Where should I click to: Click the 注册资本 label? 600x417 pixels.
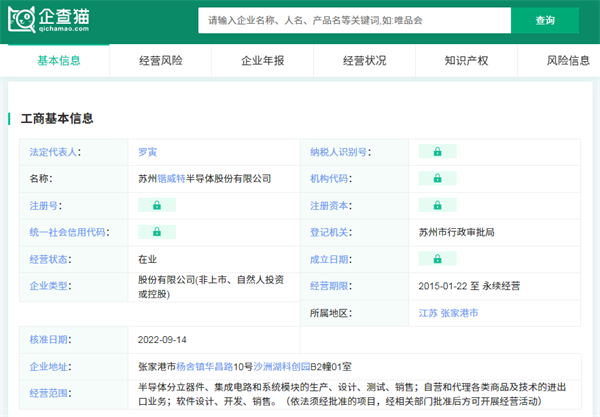point(331,206)
